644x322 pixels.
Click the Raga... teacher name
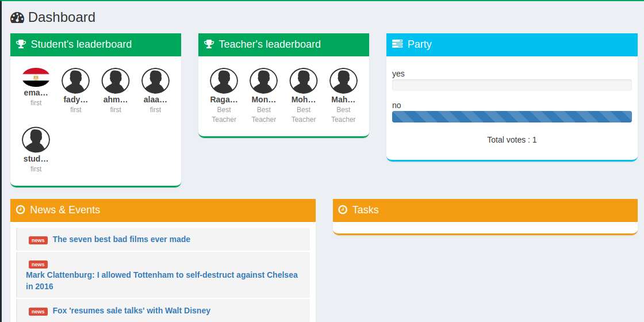[x=224, y=99]
